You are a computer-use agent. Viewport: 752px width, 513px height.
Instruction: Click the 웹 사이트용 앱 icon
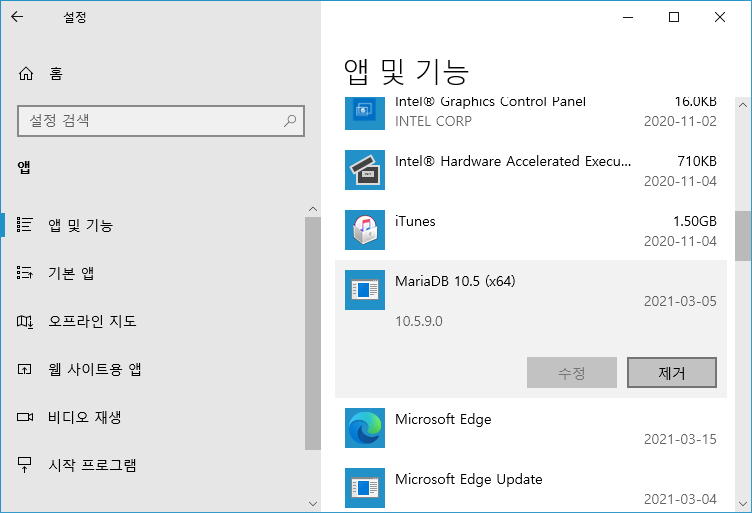click(x=24, y=369)
